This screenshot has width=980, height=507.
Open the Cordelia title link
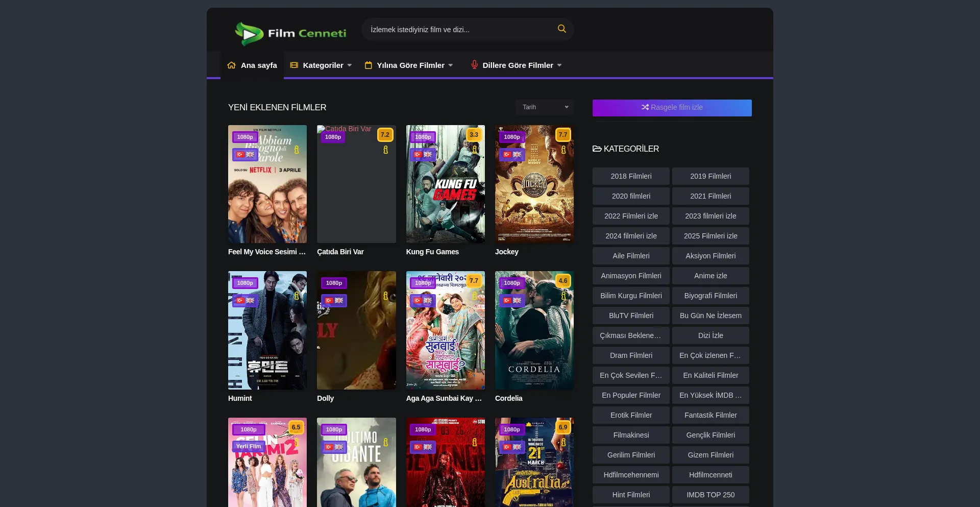click(509, 398)
